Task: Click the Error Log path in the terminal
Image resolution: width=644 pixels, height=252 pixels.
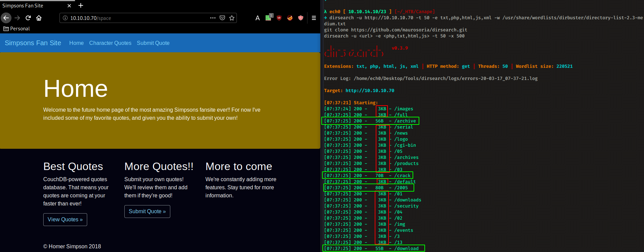Action: pos(446,78)
